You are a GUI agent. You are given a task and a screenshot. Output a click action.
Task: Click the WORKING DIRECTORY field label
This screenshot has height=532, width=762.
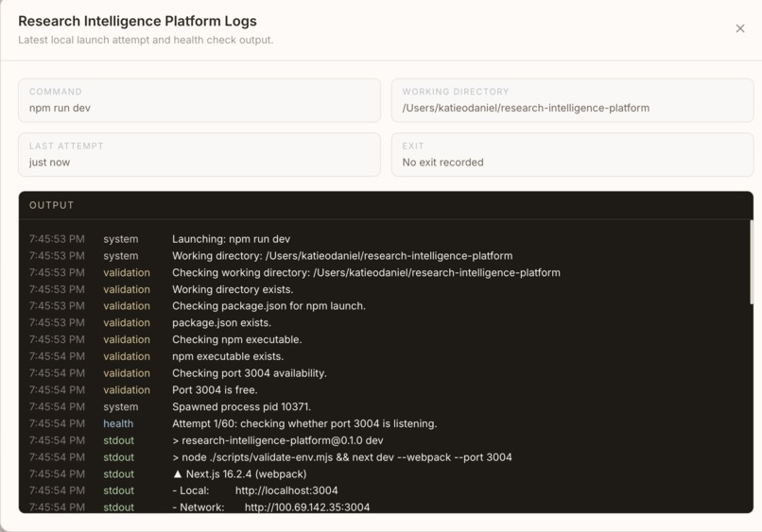(456, 92)
